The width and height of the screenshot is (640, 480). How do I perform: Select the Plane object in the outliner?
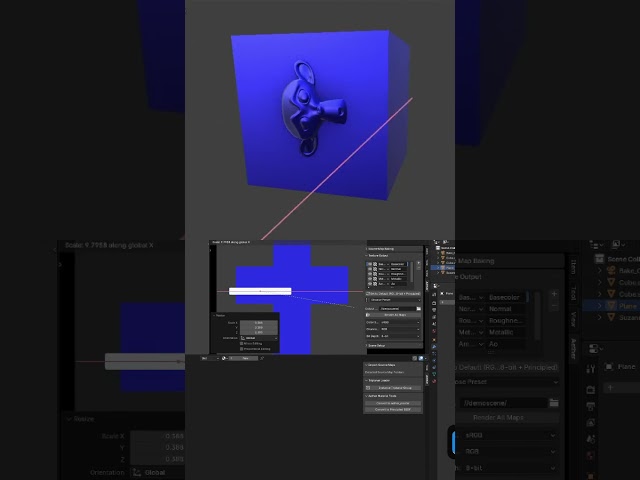[449, 268]
